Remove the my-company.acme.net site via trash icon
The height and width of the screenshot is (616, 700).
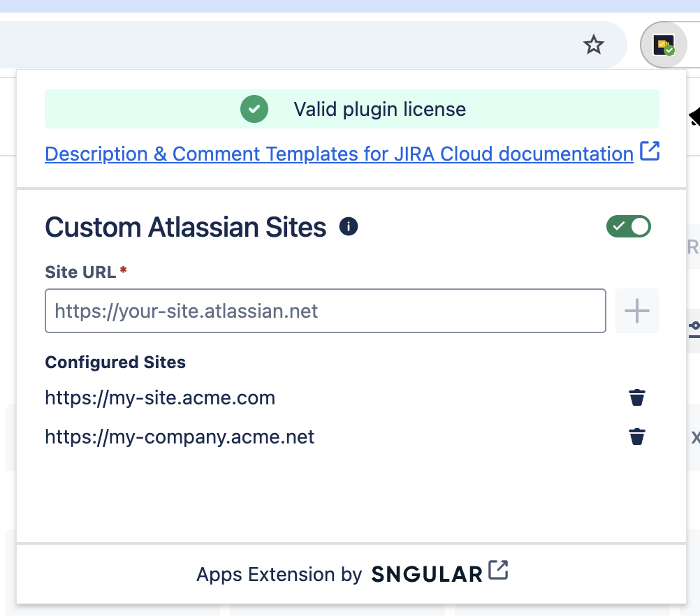[x=636, y=437]
